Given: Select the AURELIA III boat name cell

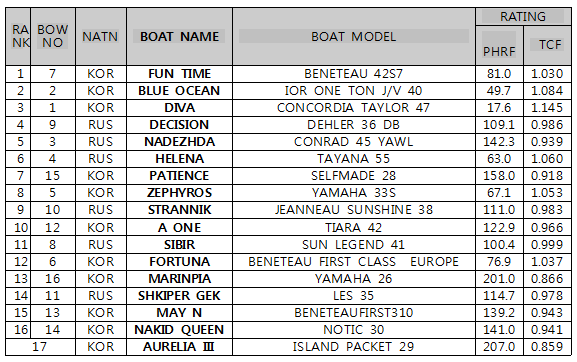Looking at the screenshot, I should point(179,347).
